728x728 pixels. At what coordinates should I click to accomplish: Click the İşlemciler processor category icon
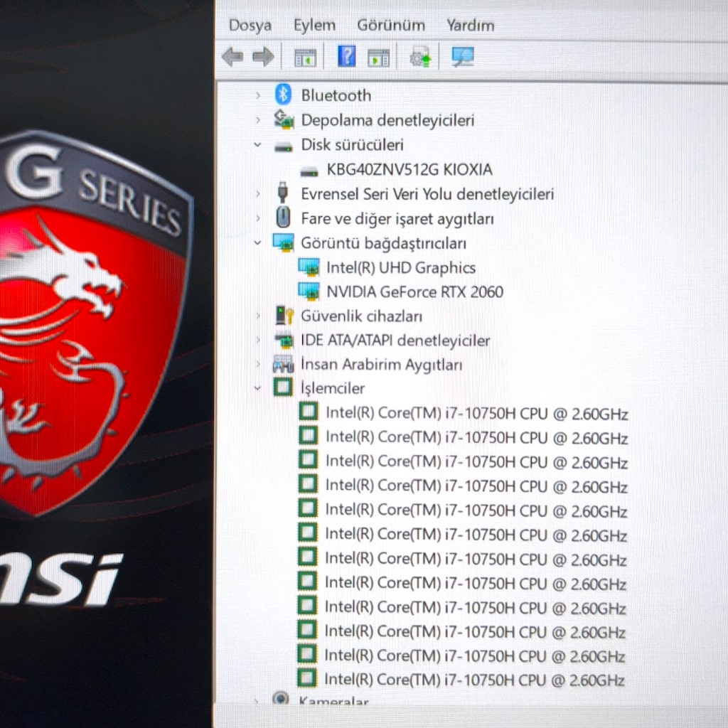click(283, 387)
